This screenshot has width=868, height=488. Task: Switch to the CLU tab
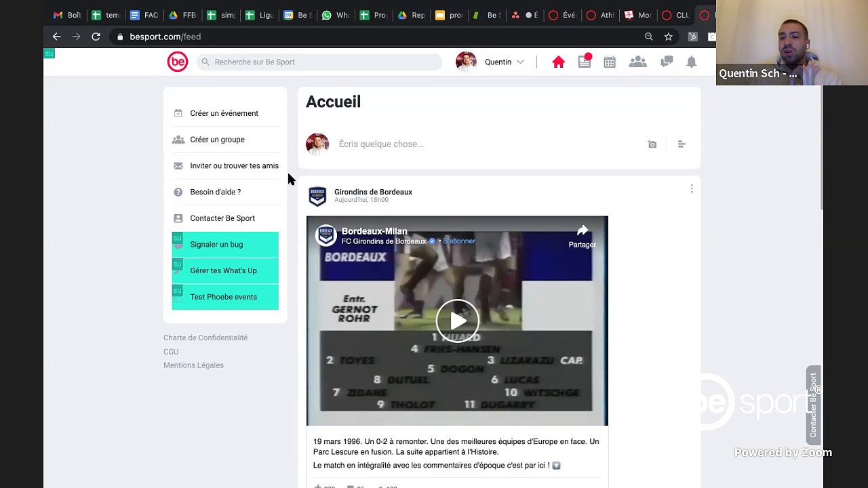[x=675, y=15]
